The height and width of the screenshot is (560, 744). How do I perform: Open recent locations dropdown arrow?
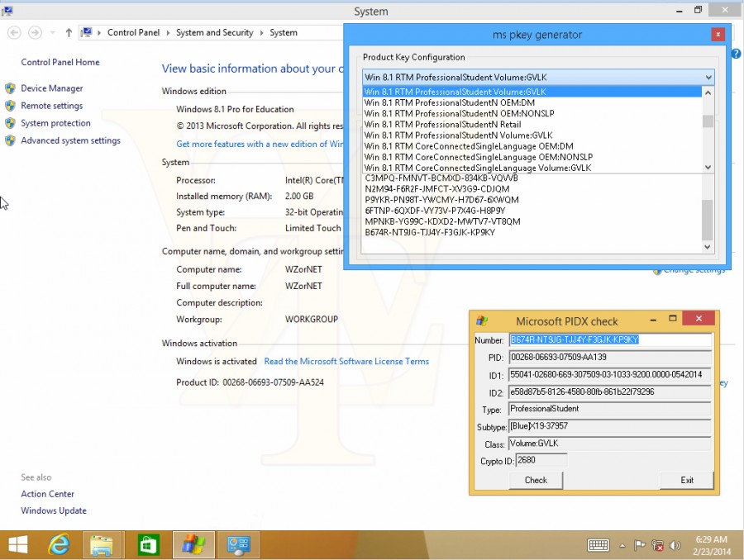pos(53,33)
